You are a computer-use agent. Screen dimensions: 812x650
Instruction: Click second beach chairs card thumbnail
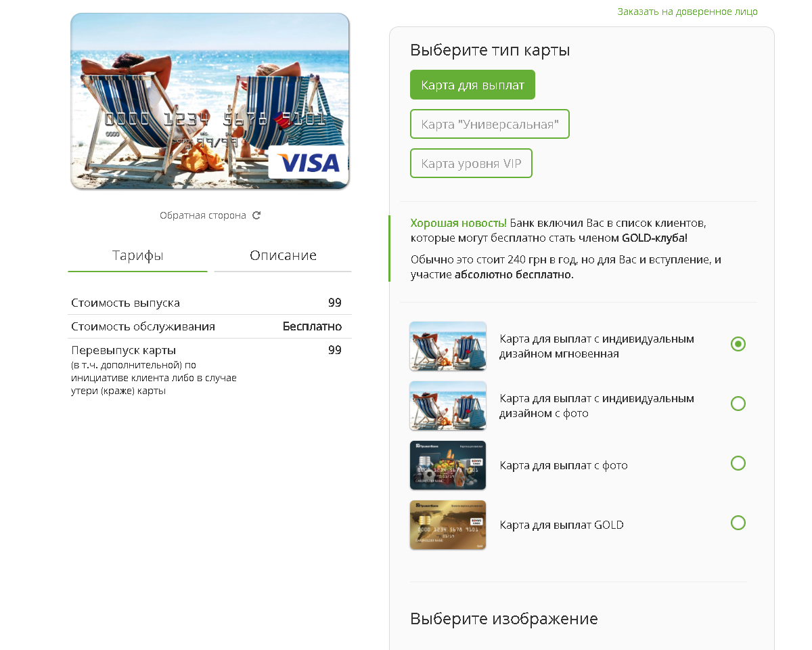coord(448,406)
